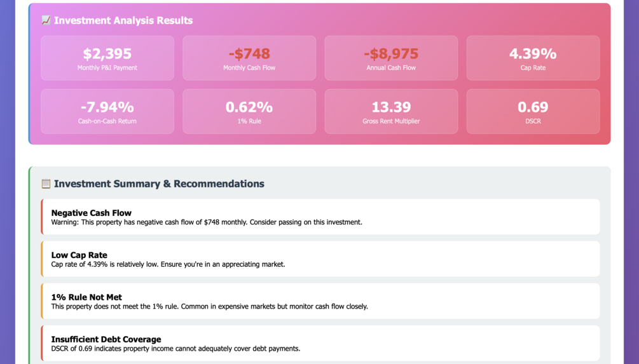Click the Gross Rent Multiplier card
639x364 pixels.
pos(391,112)
